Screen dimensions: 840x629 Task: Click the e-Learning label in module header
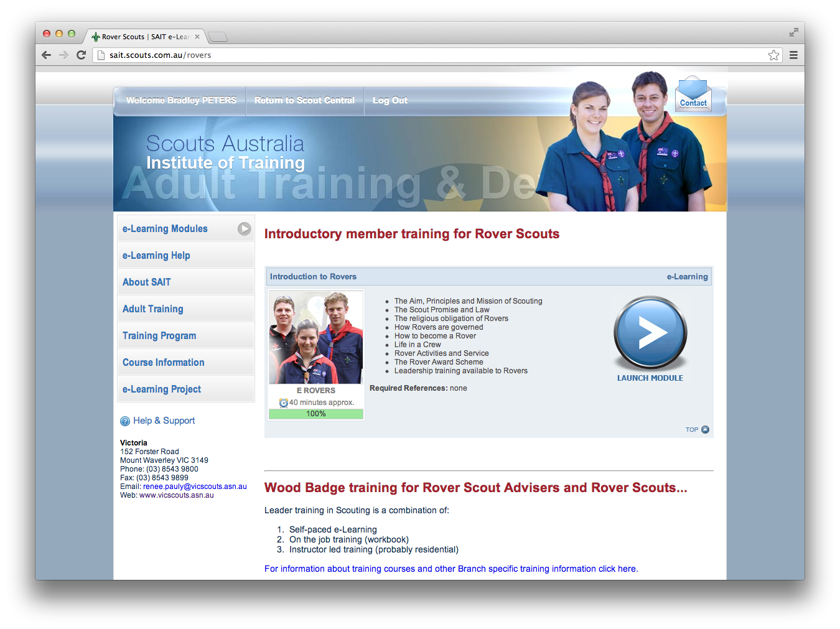688,276
